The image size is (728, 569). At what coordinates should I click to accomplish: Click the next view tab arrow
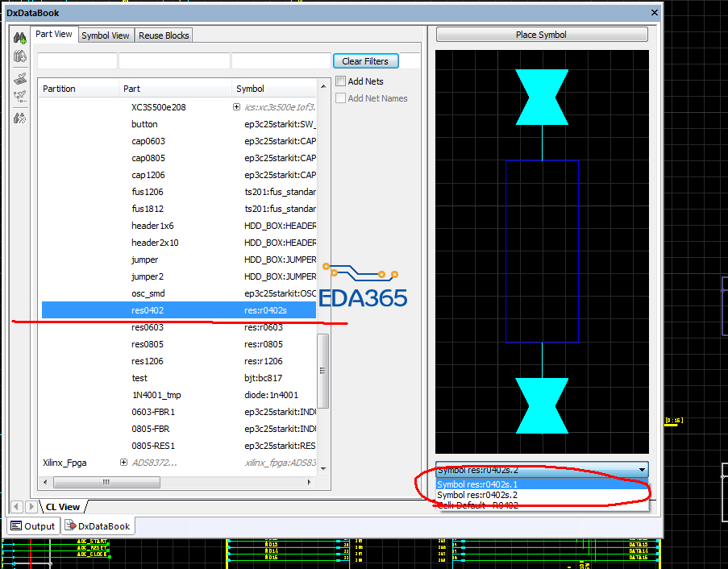tap(31, 507)
